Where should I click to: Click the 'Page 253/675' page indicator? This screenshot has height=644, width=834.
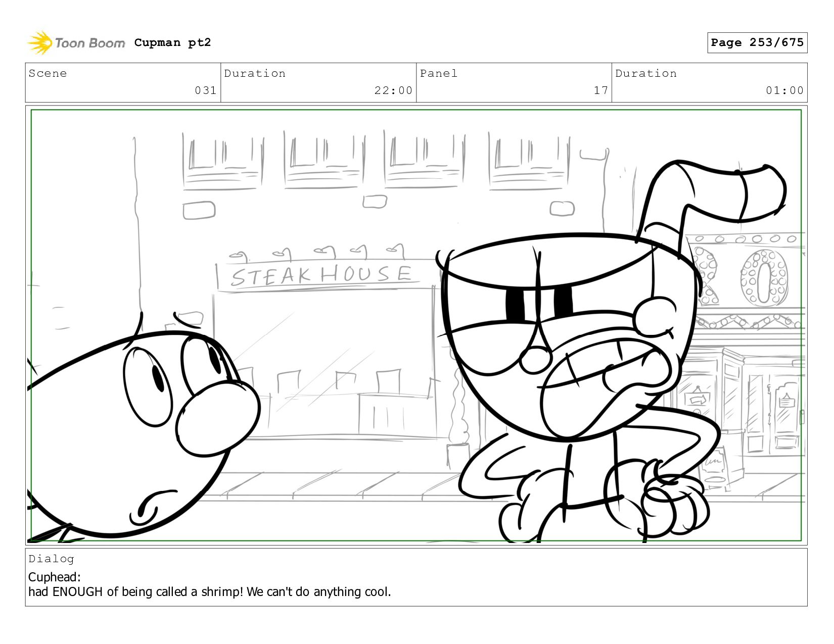pyautogui.click(x=757, y=42)
